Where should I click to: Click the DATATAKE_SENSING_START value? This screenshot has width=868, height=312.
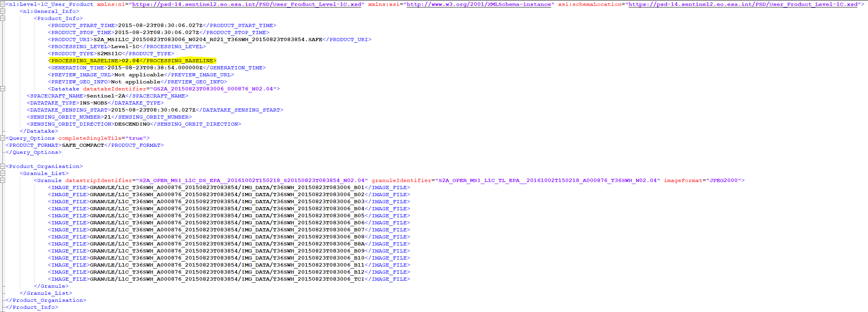[x=153, y=110]
